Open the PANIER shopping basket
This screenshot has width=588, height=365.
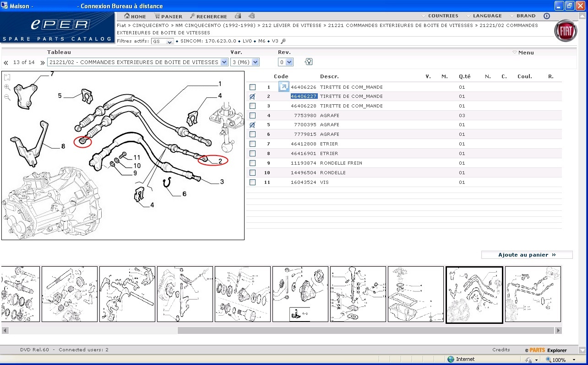pyautogui.click(x=169, y=16)
